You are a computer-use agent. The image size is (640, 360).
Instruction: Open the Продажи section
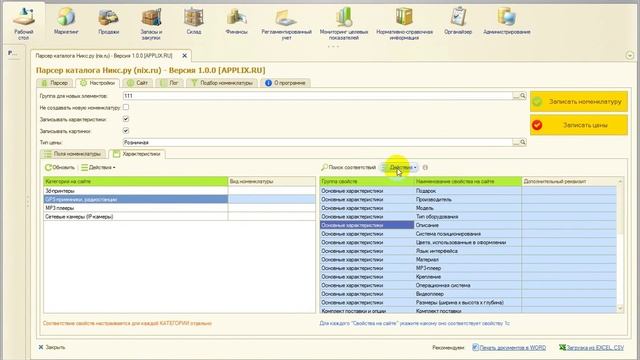(x=109, y=21)
